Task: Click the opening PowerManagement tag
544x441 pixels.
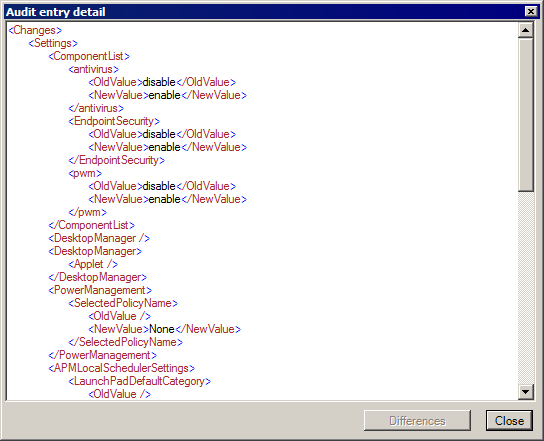Action: point(100,290)
